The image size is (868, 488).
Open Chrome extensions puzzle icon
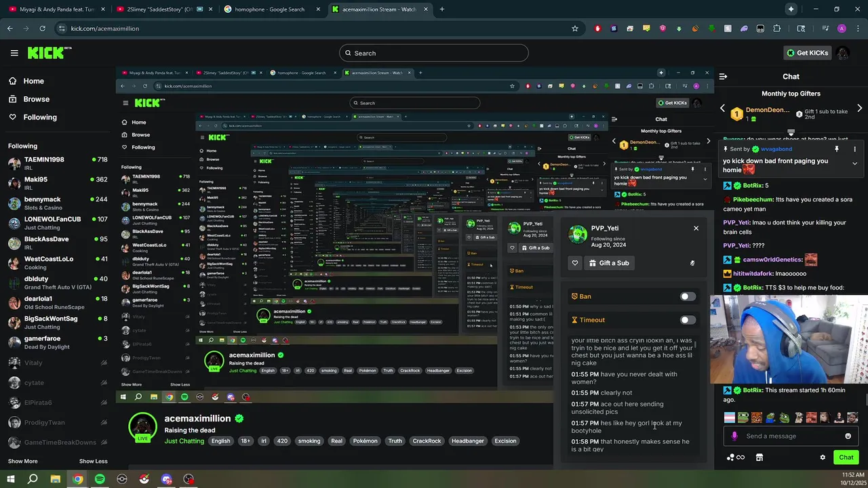coord(777,28)
